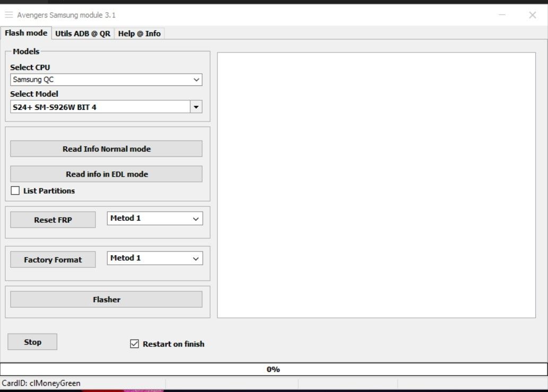This screenshot has width=548, height=392.
Task: Open the Select Model dropdown arrow
Action: click(196, 107)
